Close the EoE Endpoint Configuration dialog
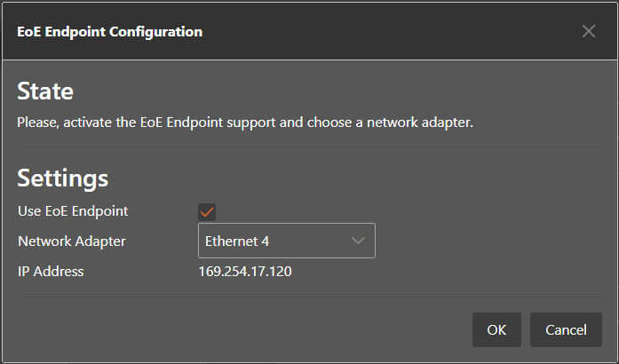Image resolution: width=619 pixels, height=364 pixels. pos(588,32)
